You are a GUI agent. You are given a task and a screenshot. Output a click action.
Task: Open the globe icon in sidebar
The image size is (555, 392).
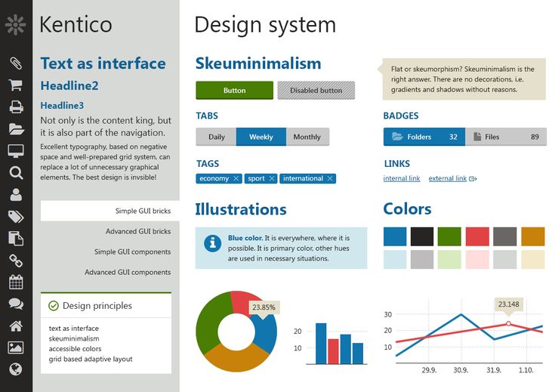point(16,369)
